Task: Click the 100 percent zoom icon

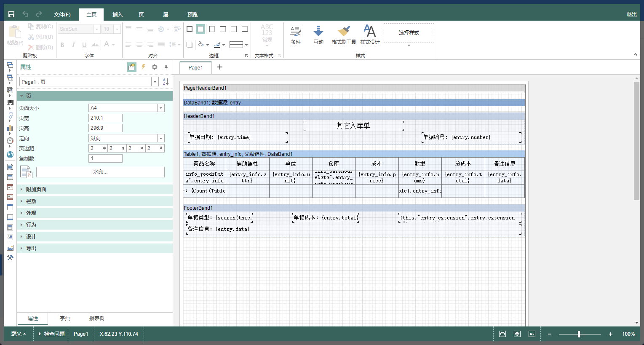Action: tap(532, 334)
